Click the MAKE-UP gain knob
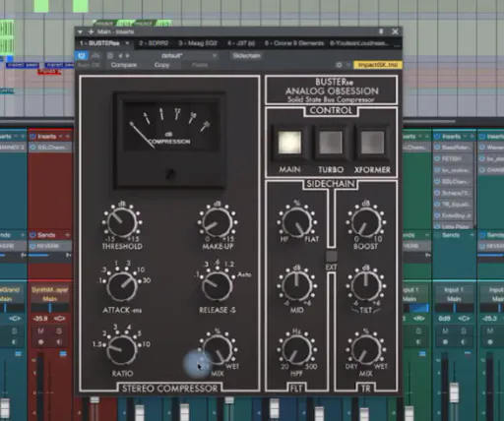This screenshot has height=421, width=504. point(218,222)
